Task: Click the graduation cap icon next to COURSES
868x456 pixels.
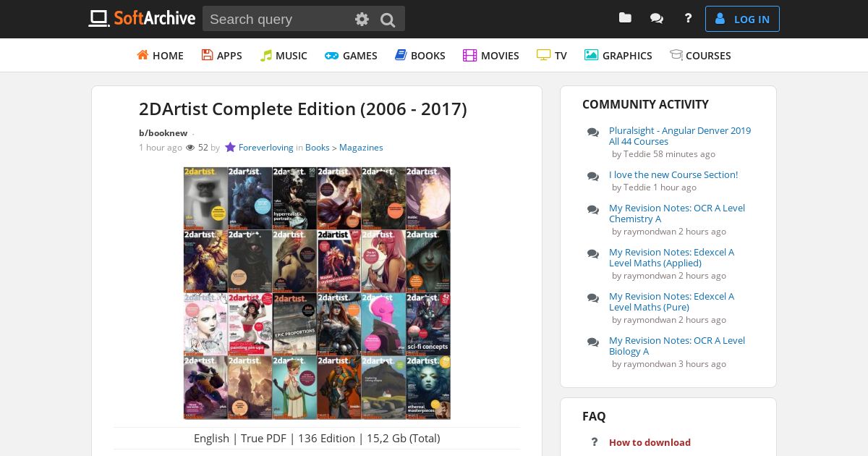Action: [x=676, y=55]
